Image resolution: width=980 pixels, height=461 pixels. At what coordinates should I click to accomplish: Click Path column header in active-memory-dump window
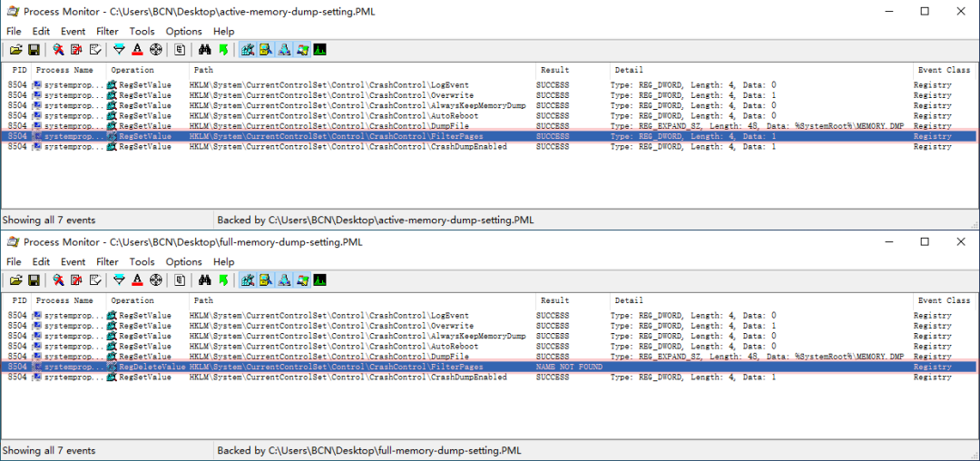pos(362,70)
